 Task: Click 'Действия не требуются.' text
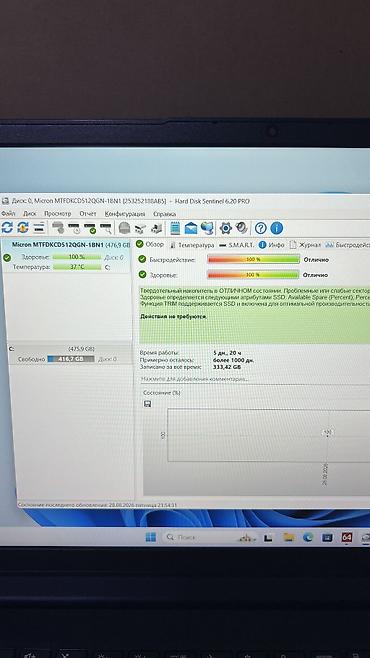tap(173, 316)
